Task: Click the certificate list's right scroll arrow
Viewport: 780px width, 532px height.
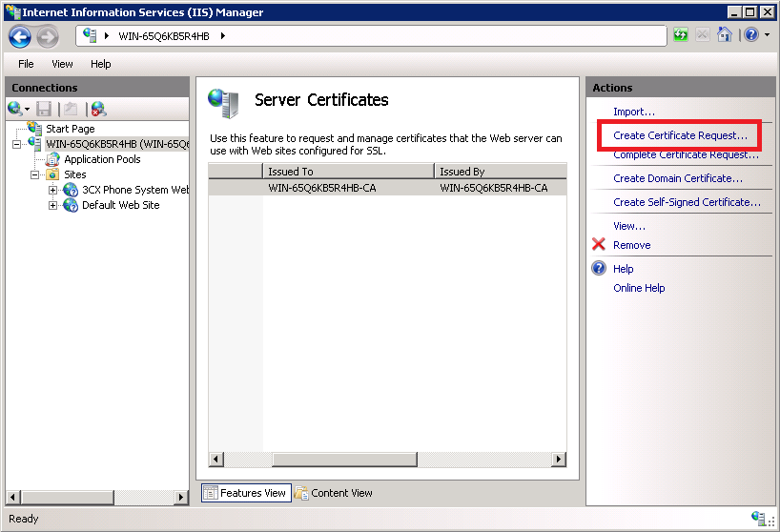Action: click(x=559, y=459)
